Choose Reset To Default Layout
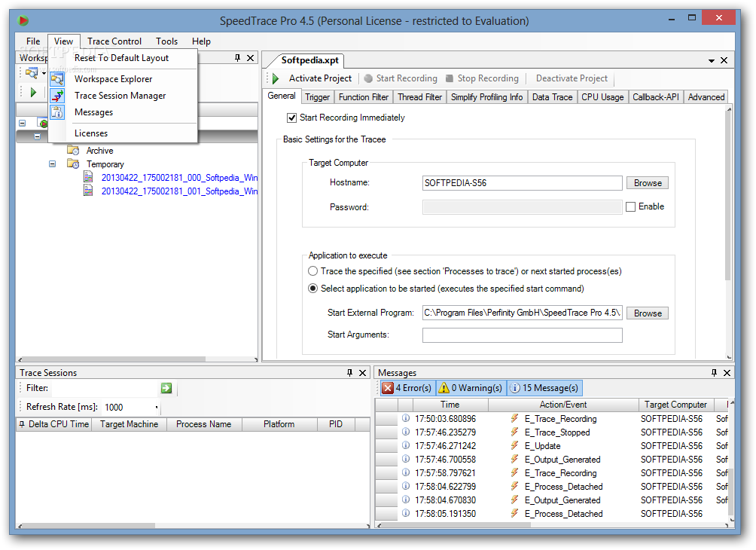756x550 pixels. [121, 58]
